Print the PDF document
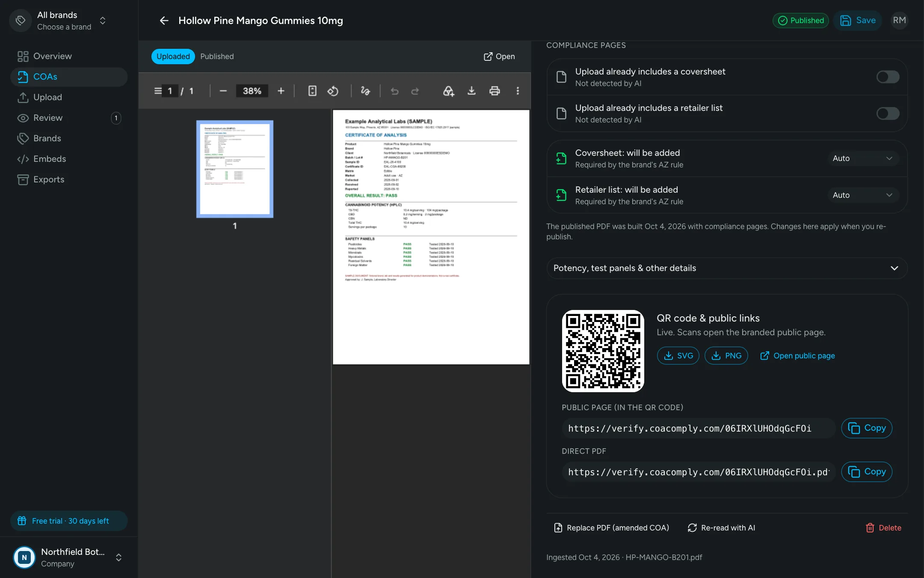 [x=495, y=91]
